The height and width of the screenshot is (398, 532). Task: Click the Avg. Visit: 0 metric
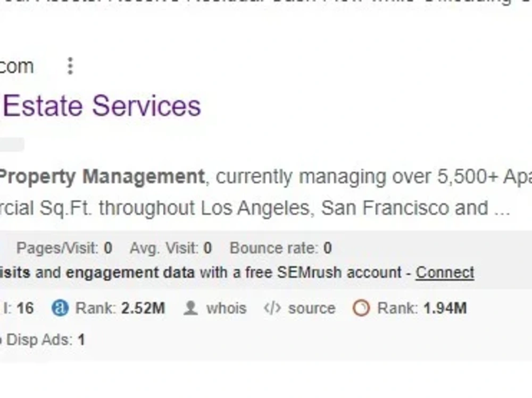pos(171,248)
